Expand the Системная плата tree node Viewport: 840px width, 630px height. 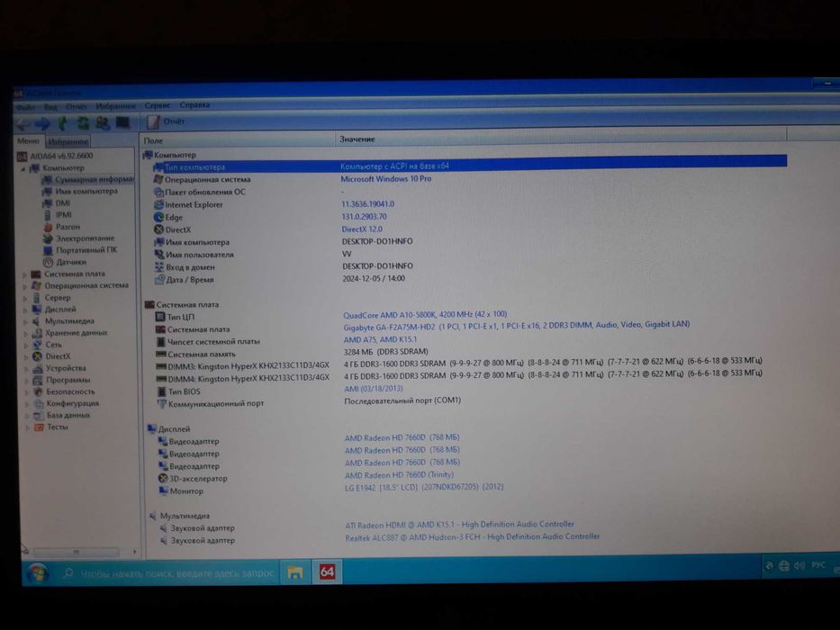24,274
